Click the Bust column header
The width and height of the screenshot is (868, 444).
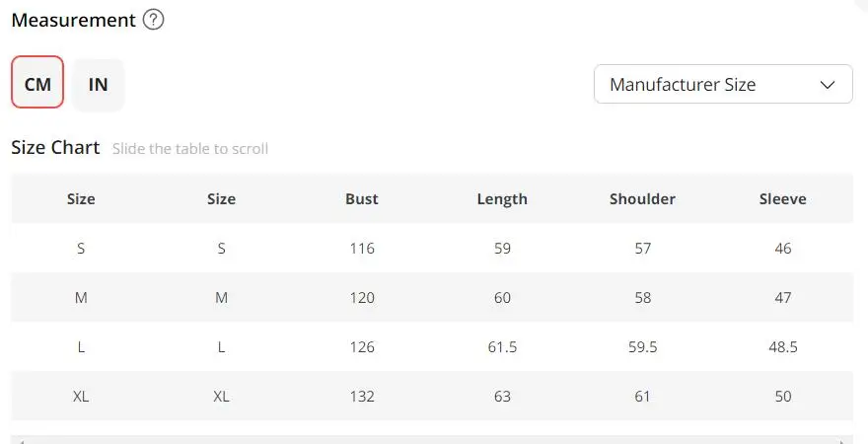pyautogui.click(x=362, y=198)
